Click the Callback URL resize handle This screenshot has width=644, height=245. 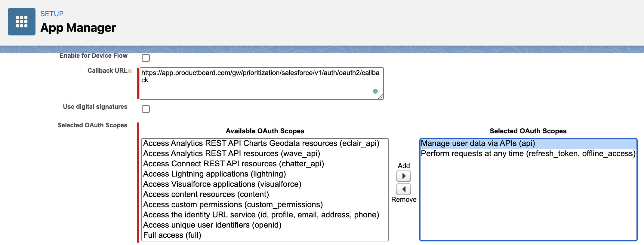tap(381, 97)
